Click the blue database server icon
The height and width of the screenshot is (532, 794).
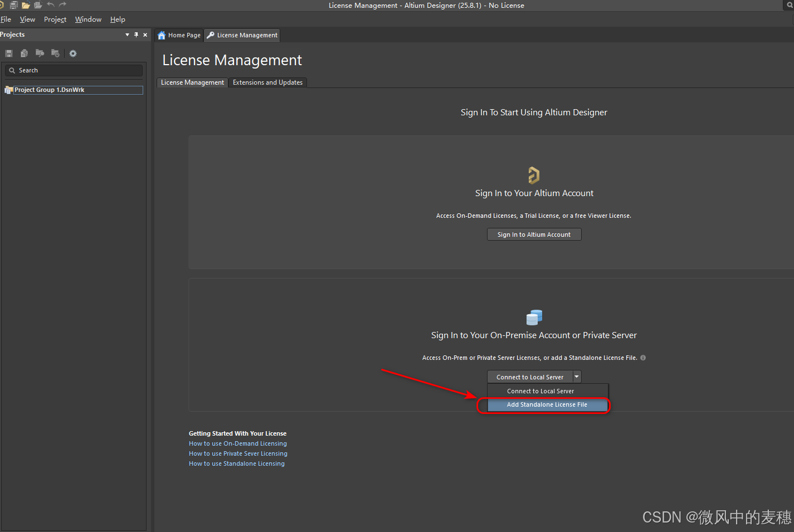point(534,318)
